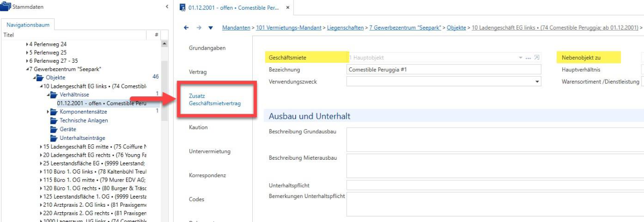Collapse the Stammdaten panel with the chevron

pyautogui.click(x=168, y=7)
